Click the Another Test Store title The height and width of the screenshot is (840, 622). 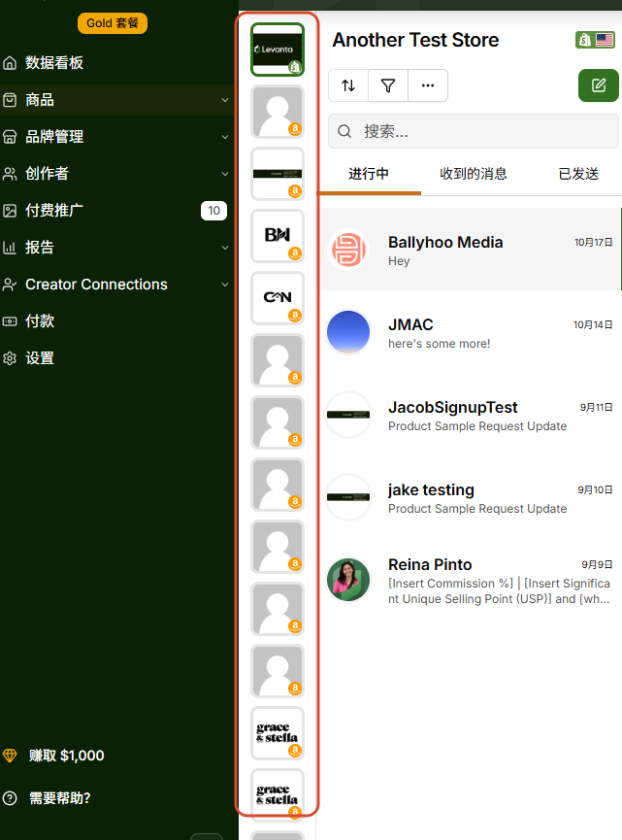(415, 40)
